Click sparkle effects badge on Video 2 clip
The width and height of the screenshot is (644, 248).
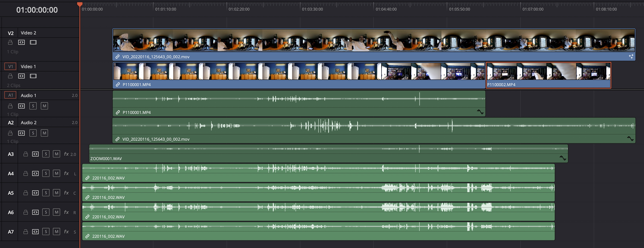[x=631, y=57]
